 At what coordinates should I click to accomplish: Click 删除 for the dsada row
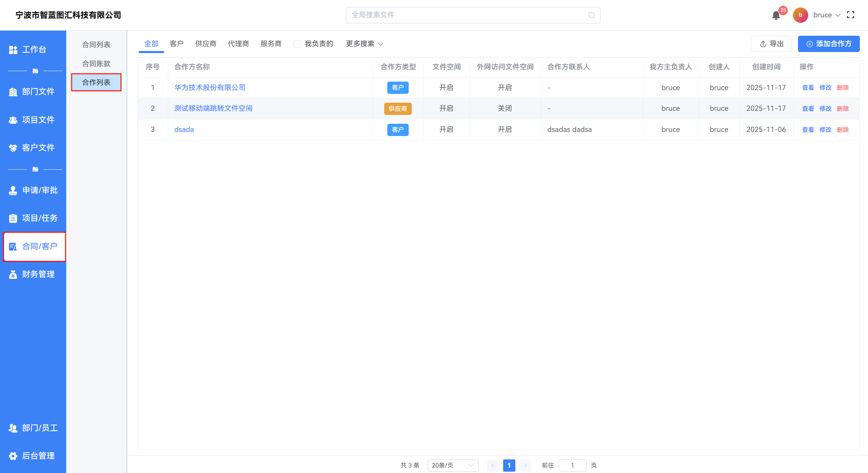click(x=843, y=130)
